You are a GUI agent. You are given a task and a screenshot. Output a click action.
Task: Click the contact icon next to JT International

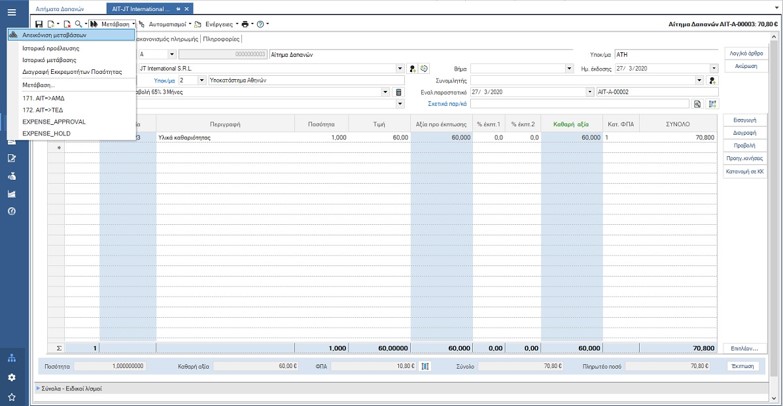click(412, 68)
